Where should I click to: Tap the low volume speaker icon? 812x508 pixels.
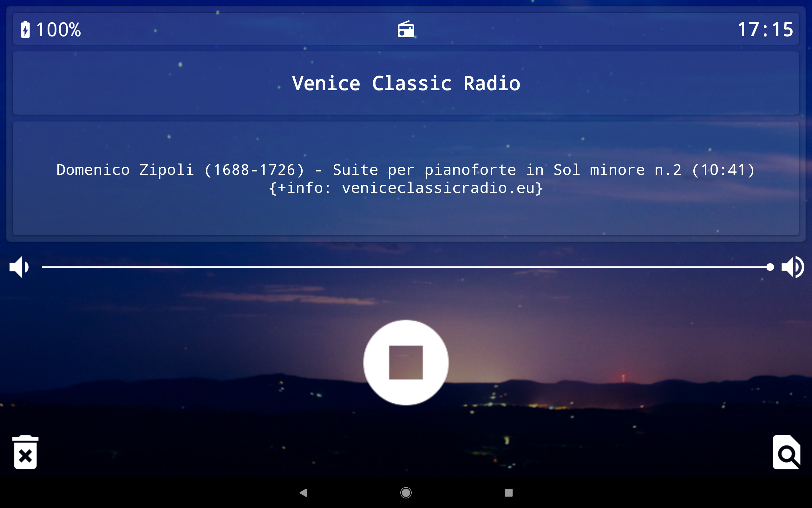[19, 267]
